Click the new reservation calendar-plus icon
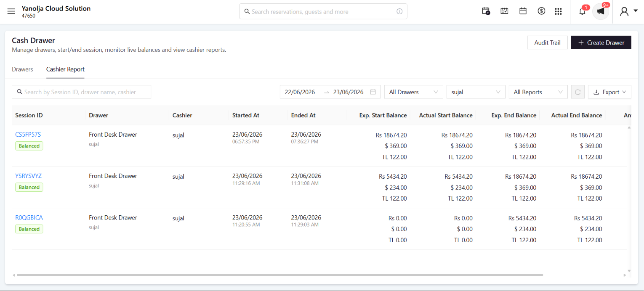Screen dimensions: 644x291 pyautogui.click(x=486, y=11)
